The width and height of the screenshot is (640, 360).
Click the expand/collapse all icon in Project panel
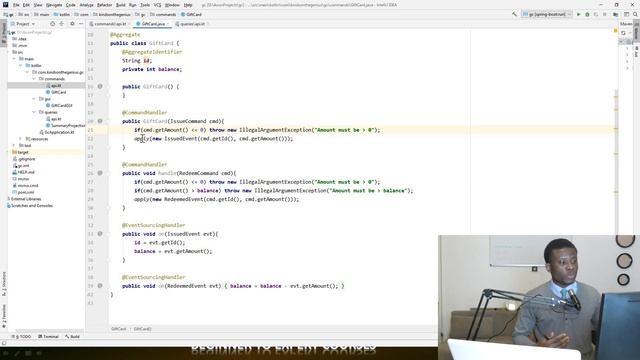[x=62, y=24]
